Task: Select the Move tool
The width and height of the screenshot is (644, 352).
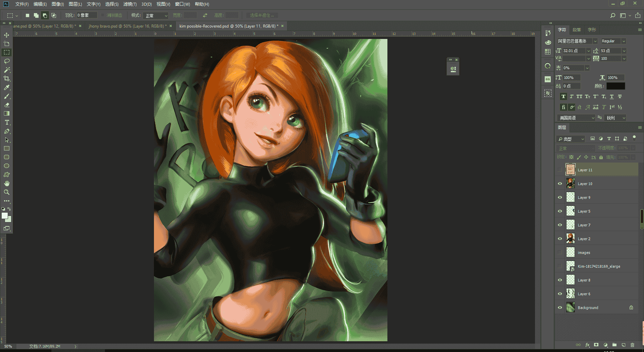Action: (6, 35)
